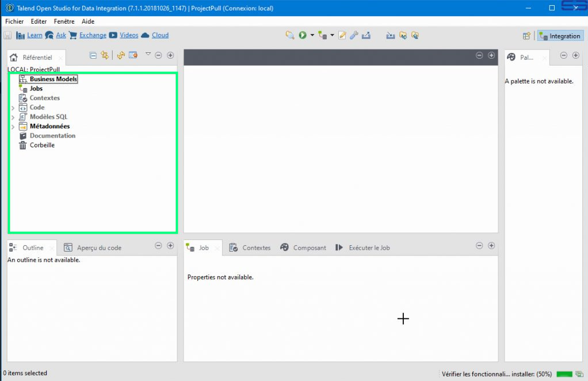Minimize the Job properties panel
The width and height of the screenshot is (588, 381).
click(x=479, y=246)
